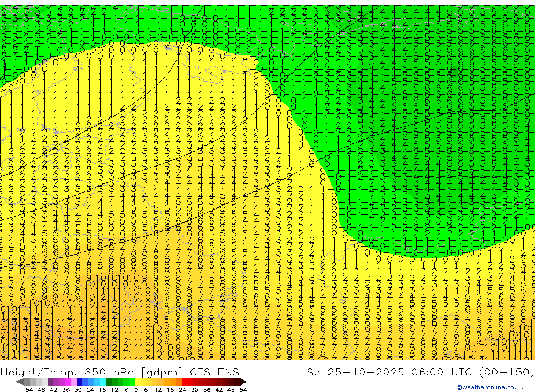Pick the darkest green swatch above -18
535x392 pixels.
[109, 382]
